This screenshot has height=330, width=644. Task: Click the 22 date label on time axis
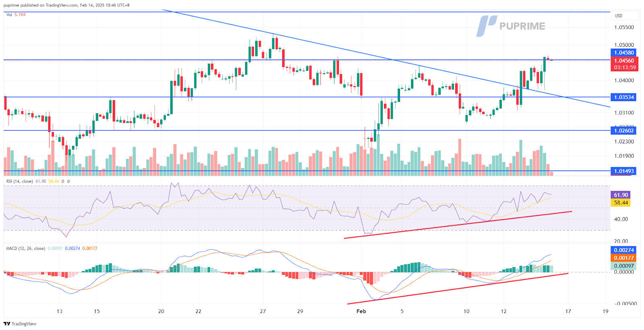198,311
